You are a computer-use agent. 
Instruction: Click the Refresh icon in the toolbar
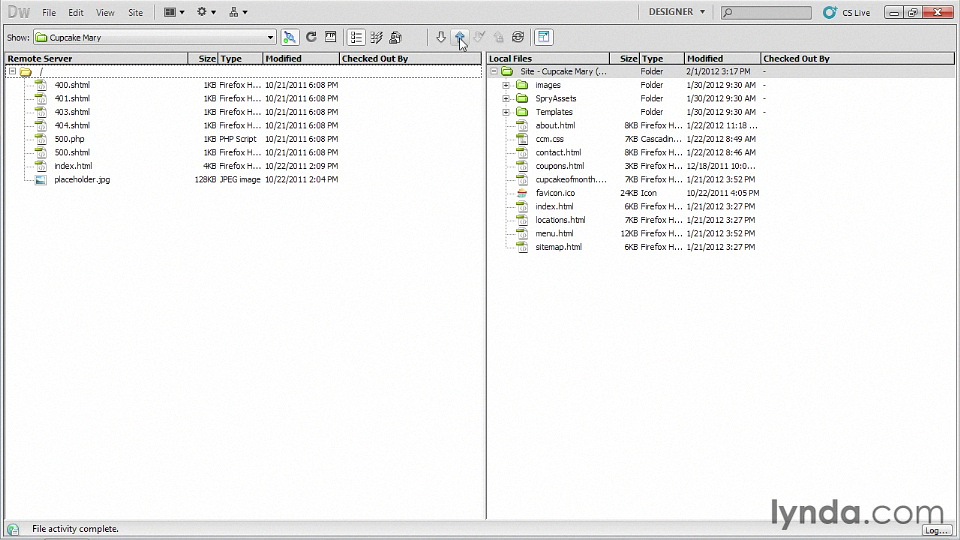coord(311,37)
